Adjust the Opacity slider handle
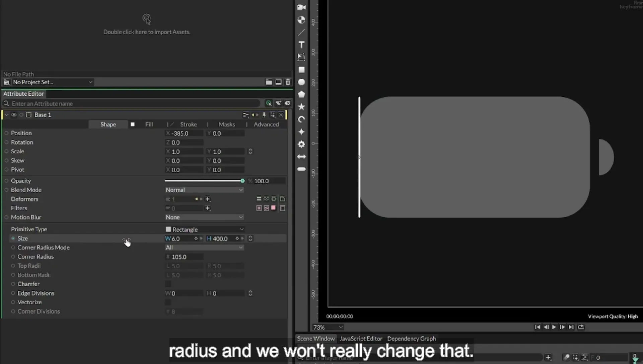 242,181
